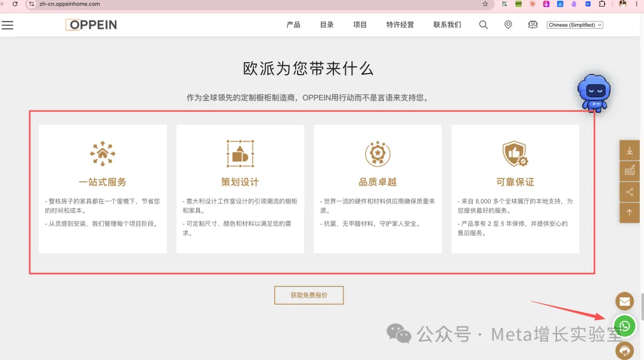Open the green WhatsApp chat button
644x360 pixels.
tap(625, 326)
